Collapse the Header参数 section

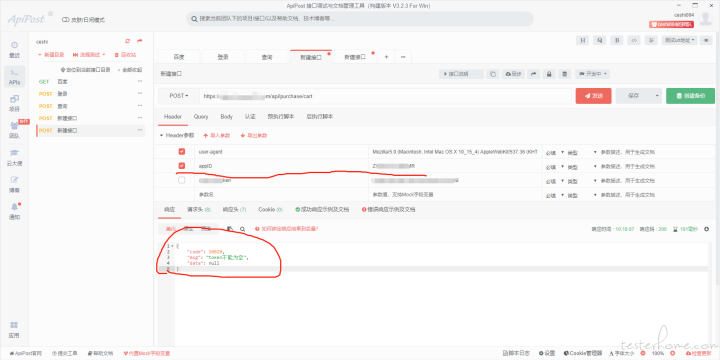tap(161, 135)
